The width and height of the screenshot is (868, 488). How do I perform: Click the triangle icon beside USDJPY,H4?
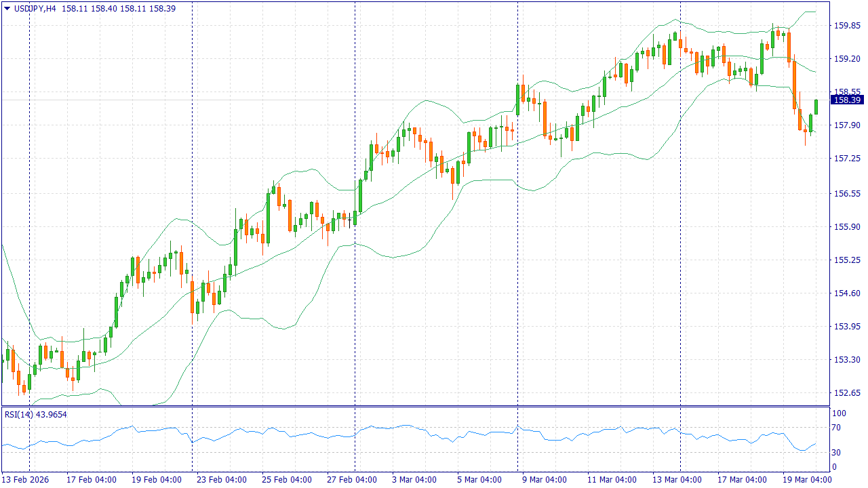point(7,9)
